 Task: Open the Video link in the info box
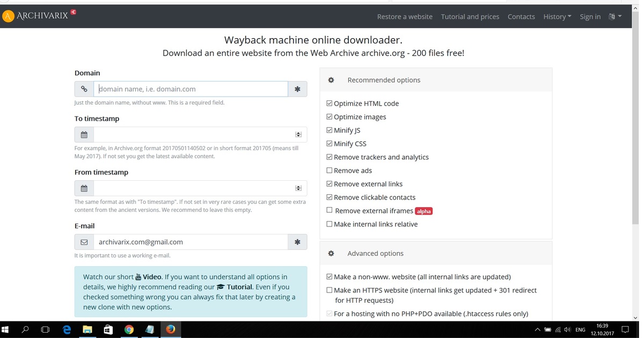click(x=148, y=277)
